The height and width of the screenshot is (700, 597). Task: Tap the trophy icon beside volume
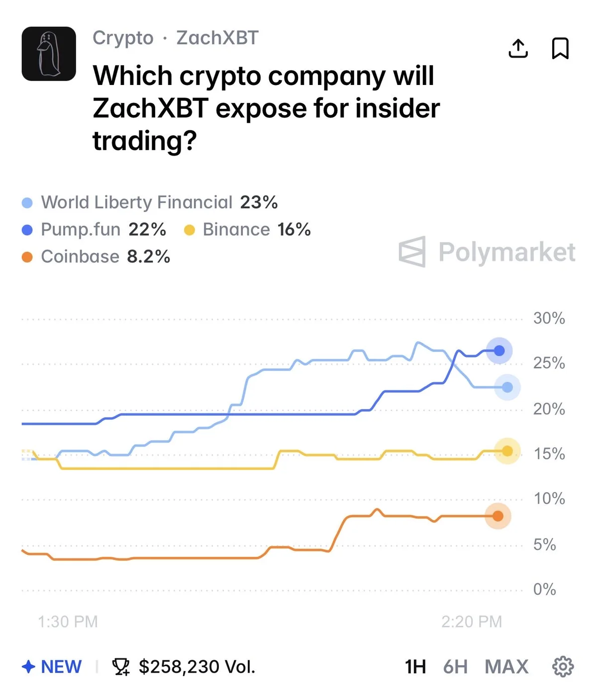121,667
